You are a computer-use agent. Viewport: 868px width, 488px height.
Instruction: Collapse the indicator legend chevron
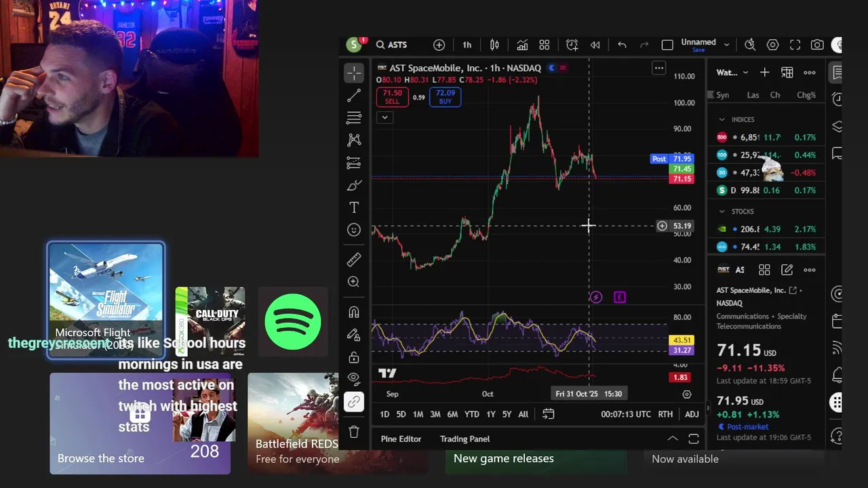(384, 117)
